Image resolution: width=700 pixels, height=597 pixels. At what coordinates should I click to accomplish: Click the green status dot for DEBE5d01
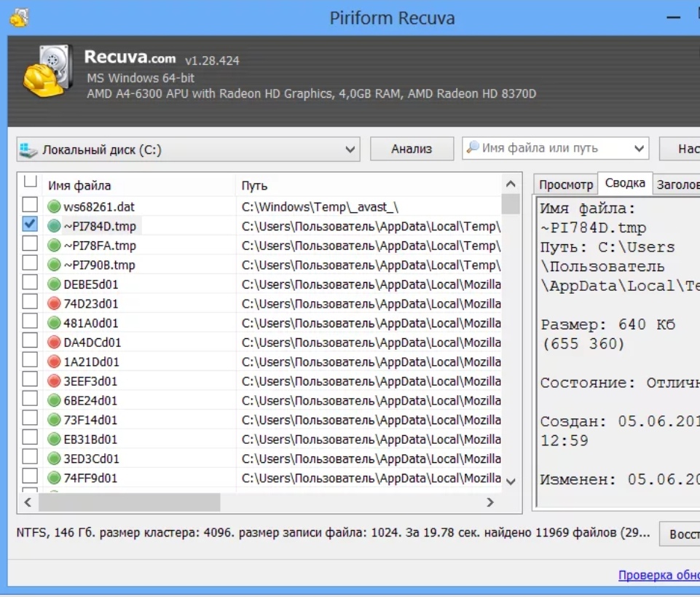pyautogui.click(x=54, y=284)
